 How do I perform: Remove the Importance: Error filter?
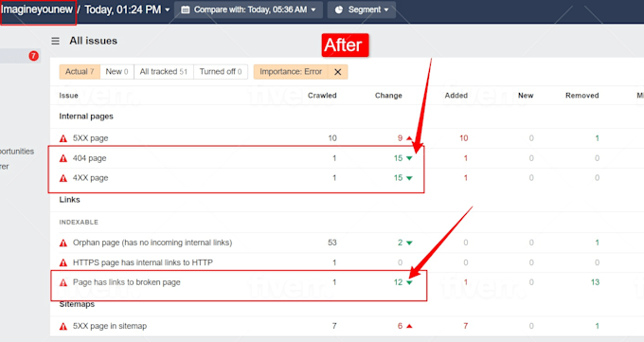337,72
